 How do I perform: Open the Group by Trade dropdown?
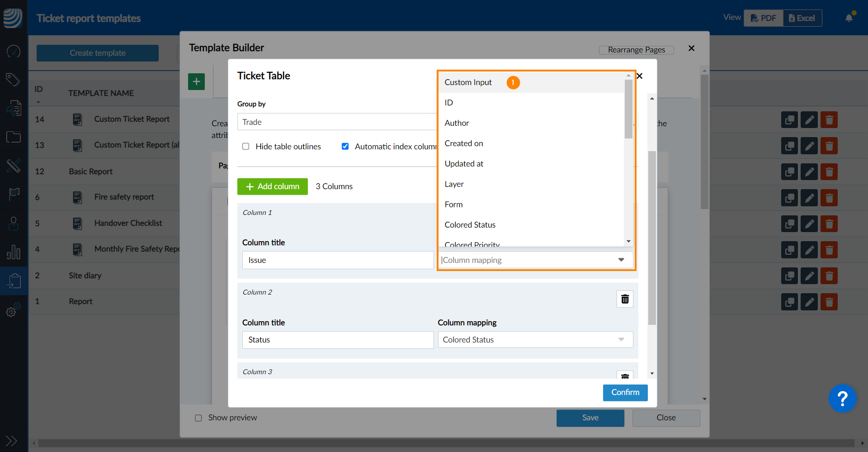337,122
